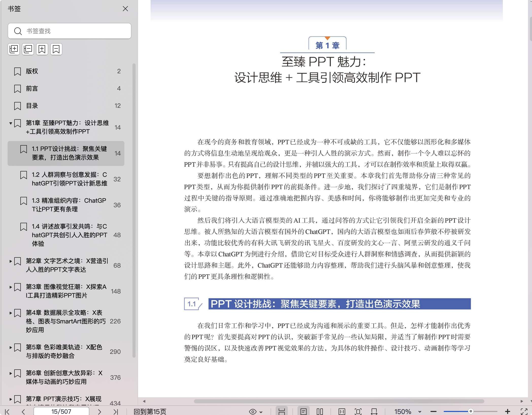The image size is (532, 415).
Task: Click the bookmark icon beside 前言
Action: point(17,89)
